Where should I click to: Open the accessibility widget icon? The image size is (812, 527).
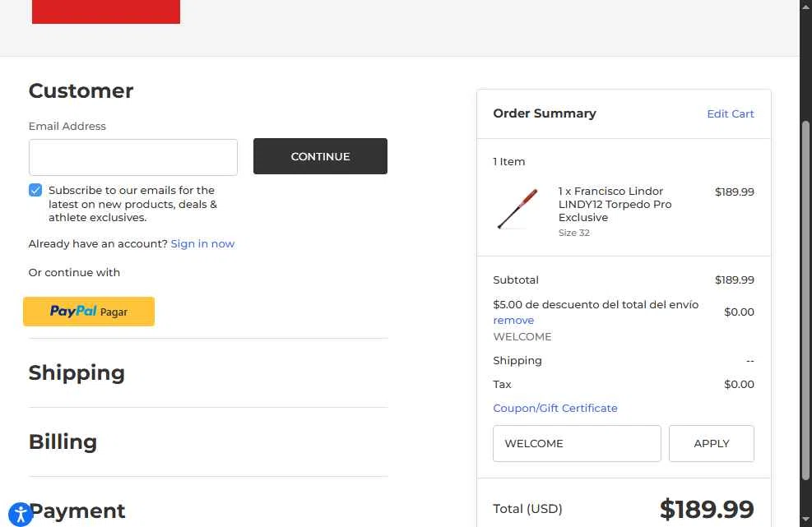tap(21, 514)
